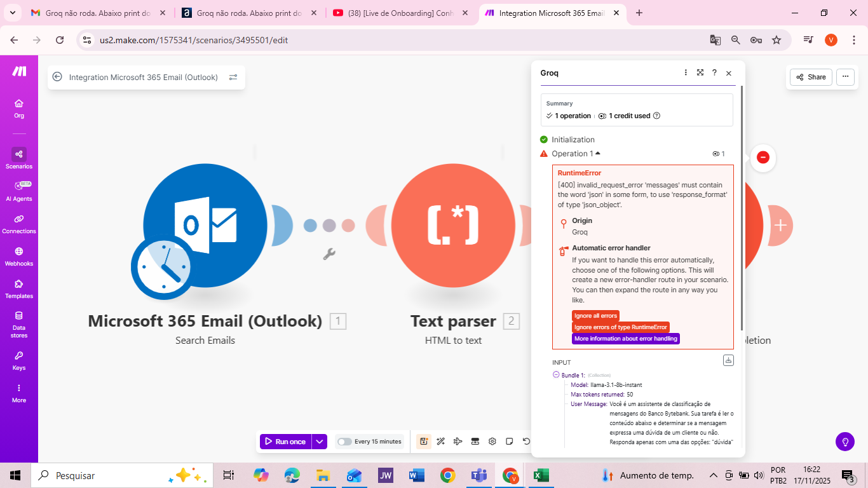Toggle the Every 15 minutes schedule switch
This screenshot has width=868, height=488.
coord(344,442)
